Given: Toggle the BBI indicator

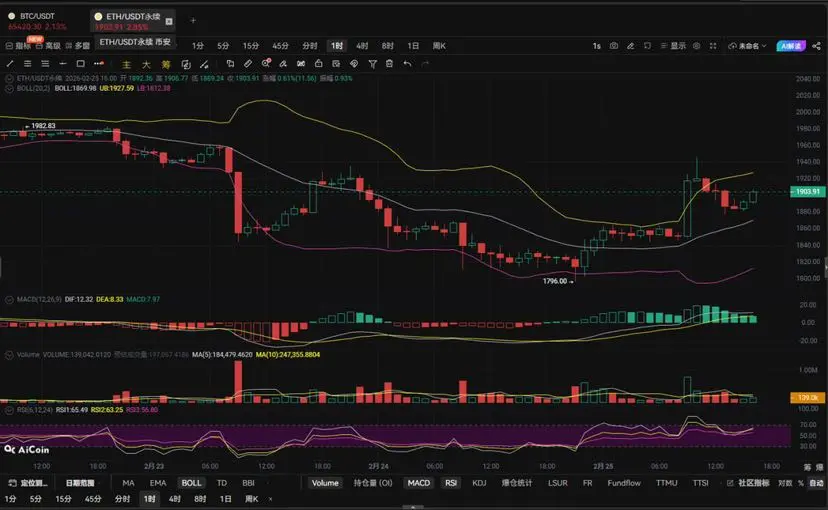Looking at the screenshot, I should click(x=248, y=483).
